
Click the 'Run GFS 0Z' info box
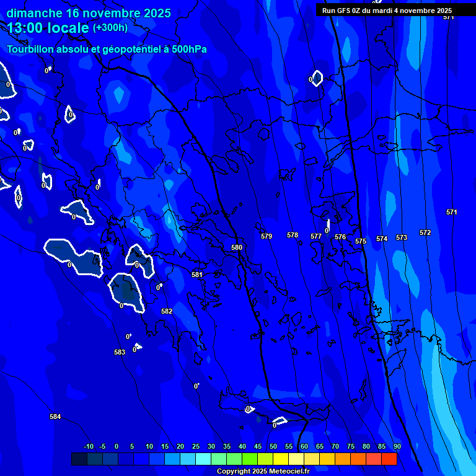387,11
